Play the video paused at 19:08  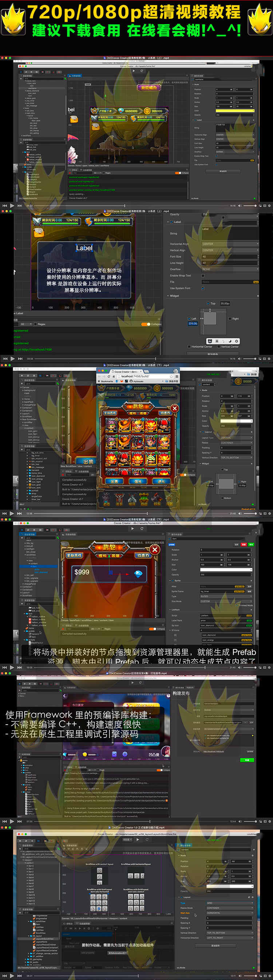[x=12, y=667]
